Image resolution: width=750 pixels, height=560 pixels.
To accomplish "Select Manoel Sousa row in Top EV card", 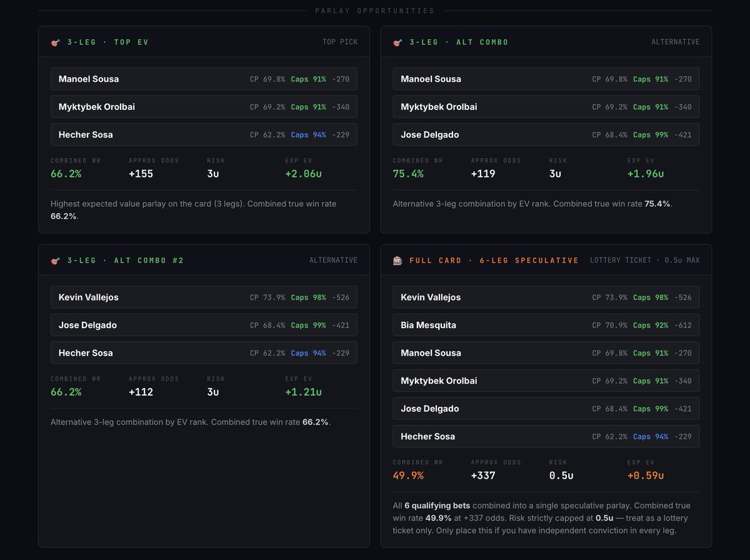I will coord(204,79).
